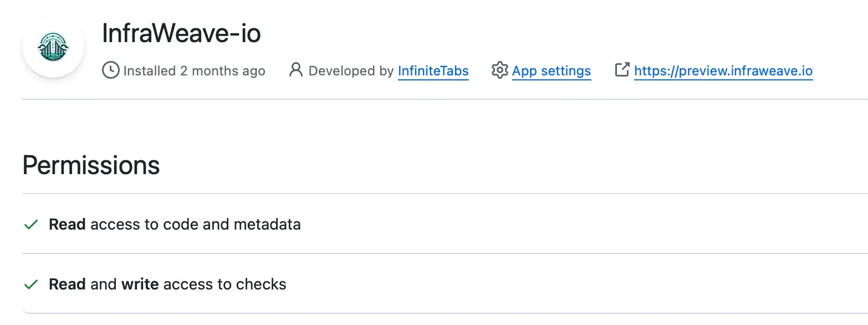This screenshot has width=868, height=325.
Task: Visit the https://preview.infraweave.io link
Action: [x=723, y=71]
